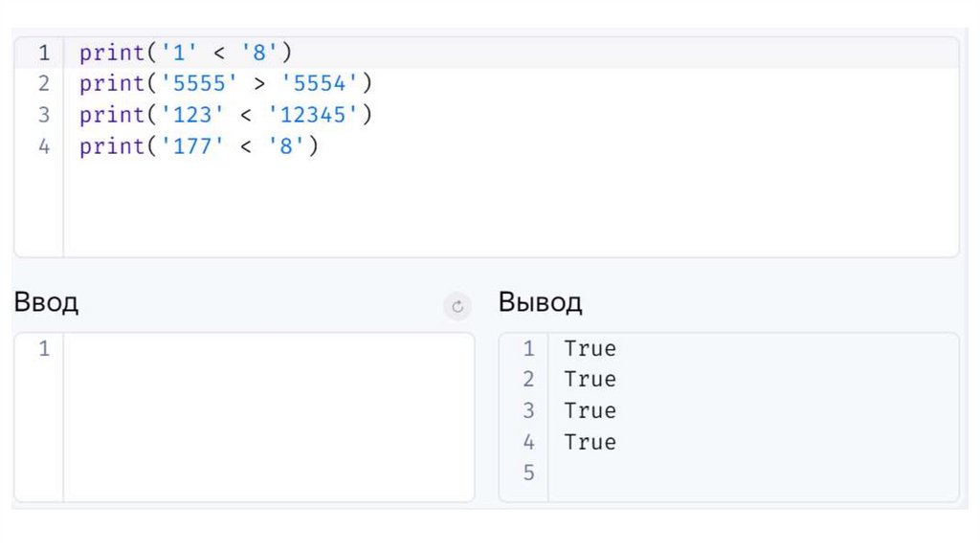Screen dimensions: 980x549
Task: Click the Ввод label
Action: 46,303
